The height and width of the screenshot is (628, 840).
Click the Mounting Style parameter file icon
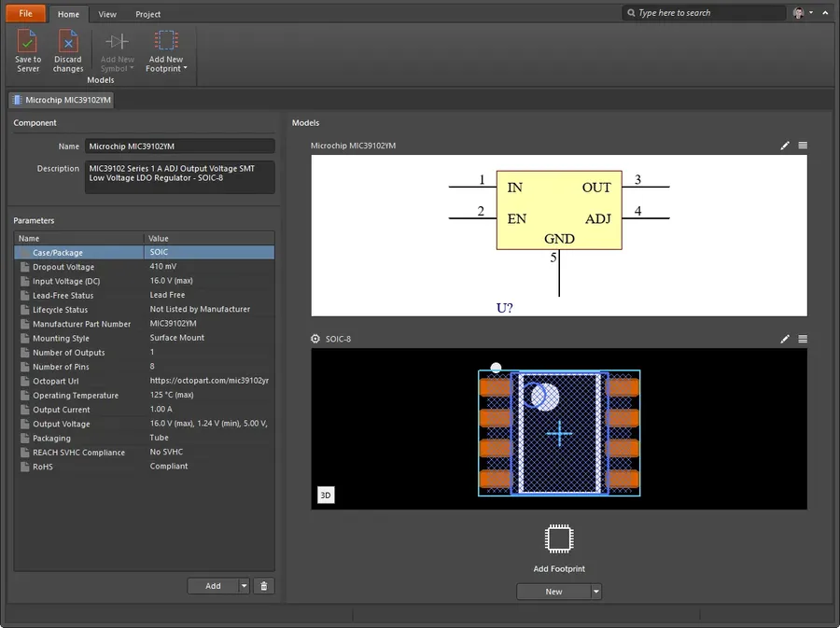coord(24,339)
